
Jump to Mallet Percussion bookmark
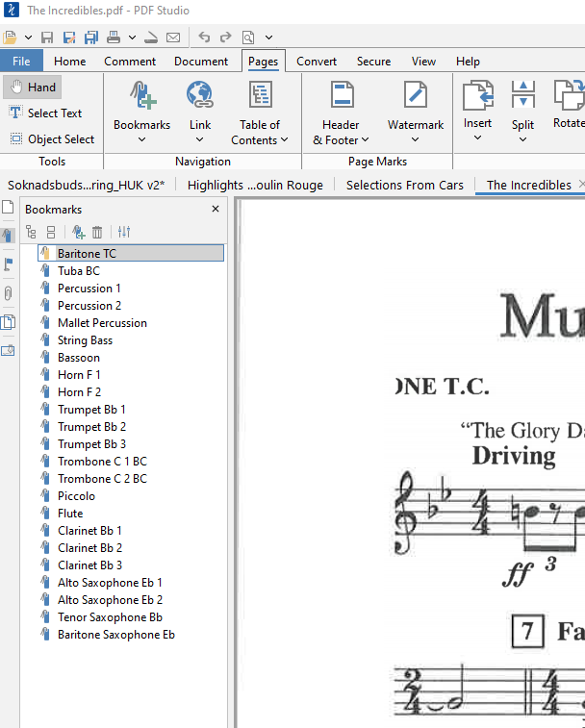point(102,323)
